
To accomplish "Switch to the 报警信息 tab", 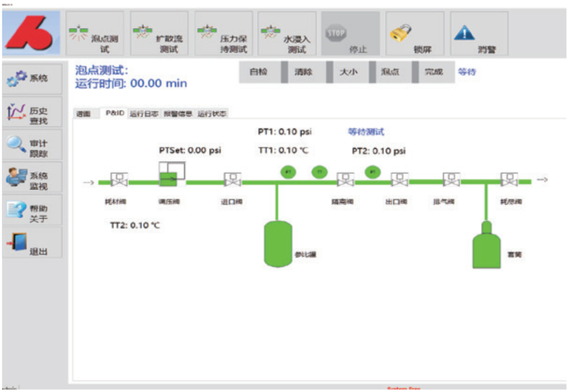I will click(178, 114).
